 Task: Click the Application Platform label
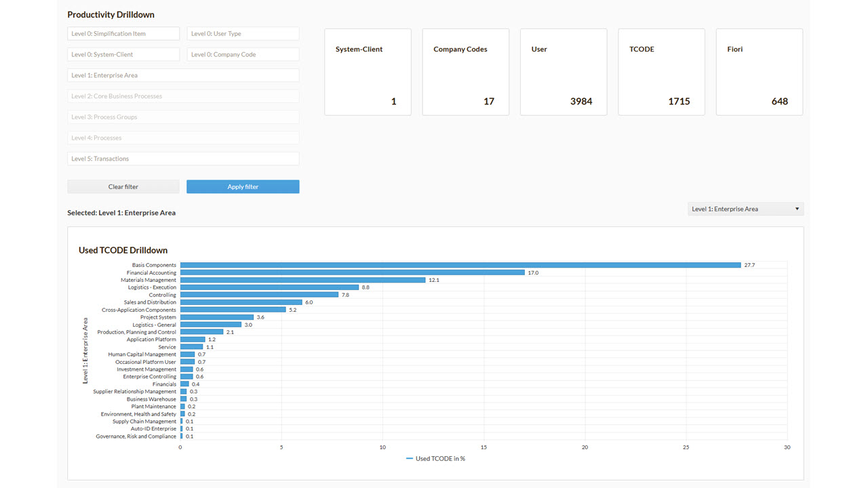pyautogui.click(x=151, y=340)
